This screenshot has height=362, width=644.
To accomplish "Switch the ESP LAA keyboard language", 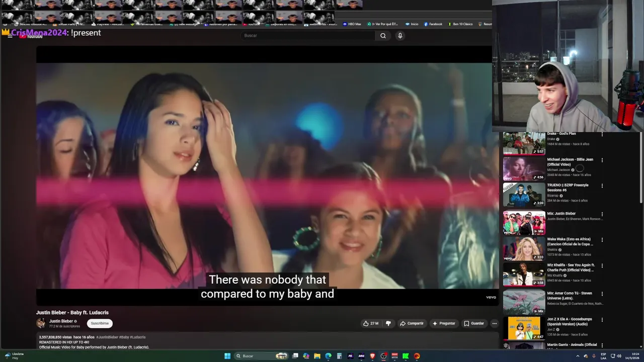I will (603, 356).
